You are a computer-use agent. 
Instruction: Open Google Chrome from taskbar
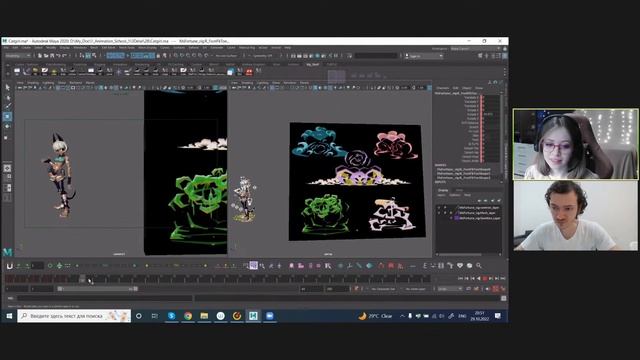pyautogui.click(x=188, y=316)
